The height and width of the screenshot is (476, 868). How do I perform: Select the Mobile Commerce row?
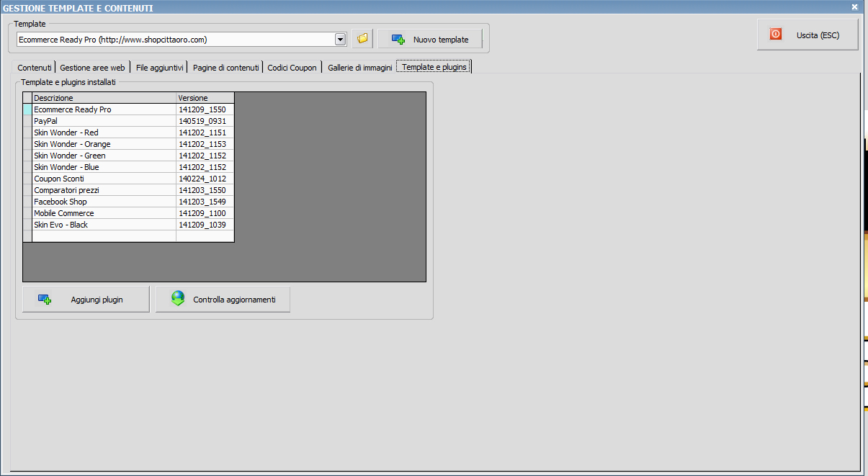click(129, 213)
